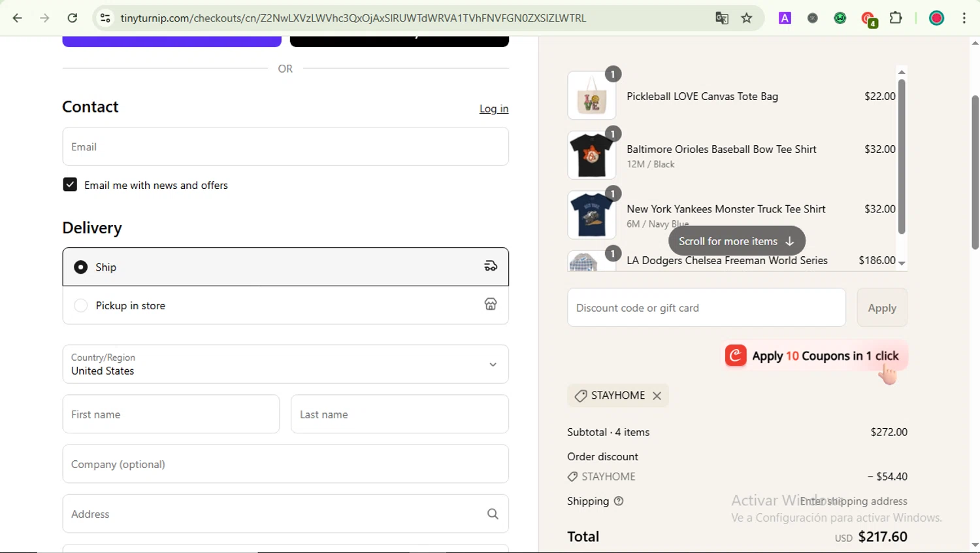Remove the STAYHOME discount code
The height and width of the screenshot is (553, 980).
pos(657,395)
